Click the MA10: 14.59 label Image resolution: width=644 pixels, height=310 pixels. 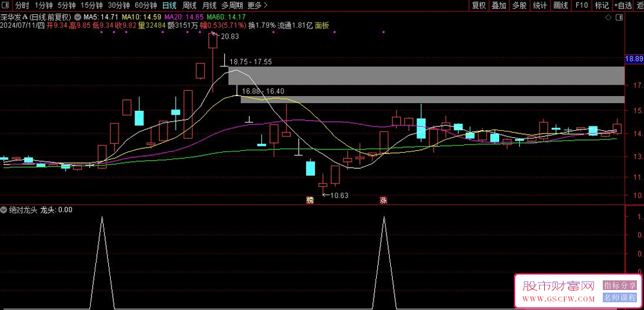pyautogui.click(x=141, y=17)
